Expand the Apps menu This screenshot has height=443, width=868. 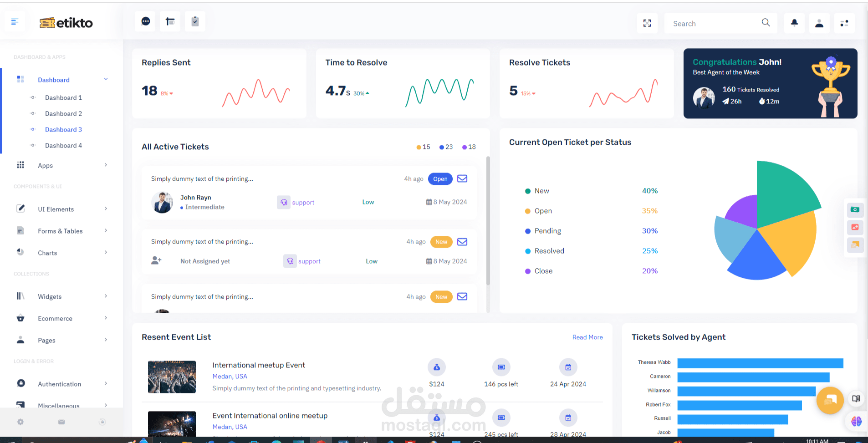pos(61,165)
